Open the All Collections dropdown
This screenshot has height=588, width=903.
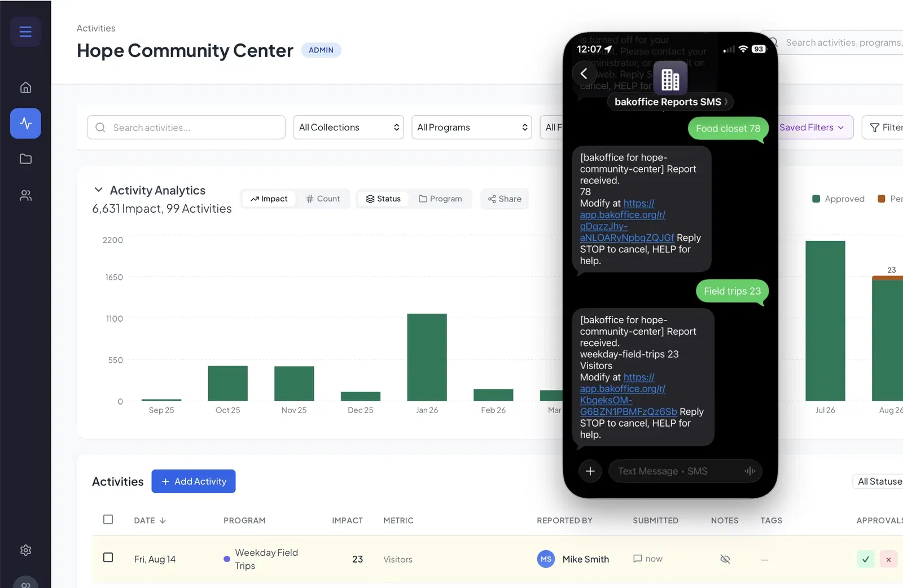click(x=348, y=128)
